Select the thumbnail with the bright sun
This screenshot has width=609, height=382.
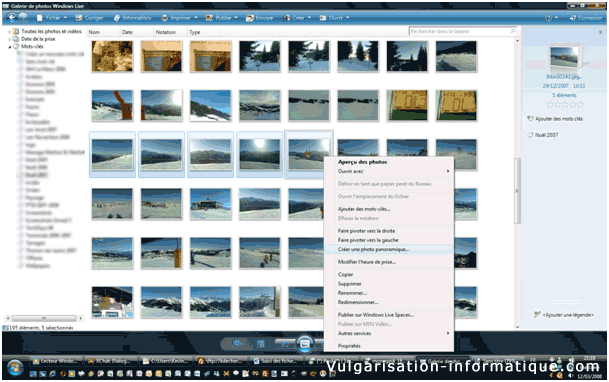point(259,155)
